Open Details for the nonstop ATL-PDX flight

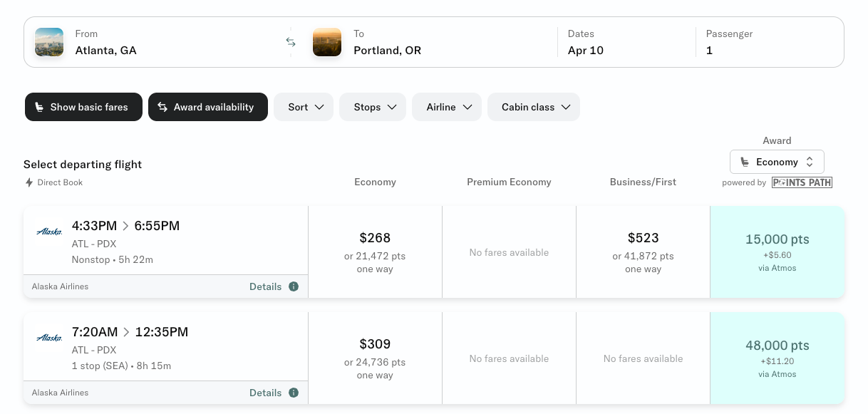[x=265, y=286]
